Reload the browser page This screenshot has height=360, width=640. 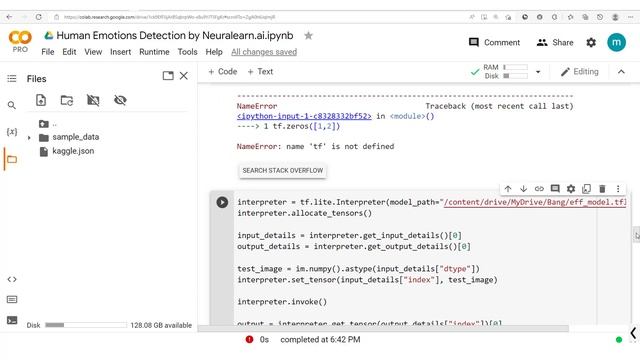(x=38, y=17)
